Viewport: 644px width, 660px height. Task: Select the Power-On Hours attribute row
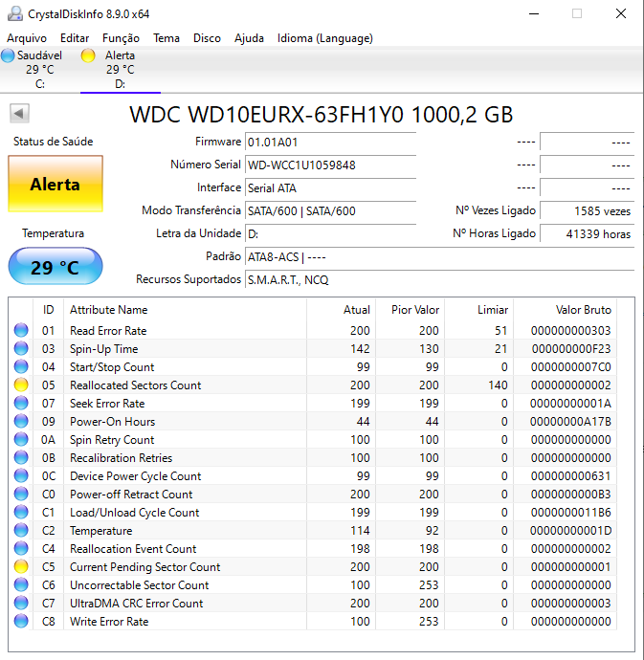click(x=312, y=421)
